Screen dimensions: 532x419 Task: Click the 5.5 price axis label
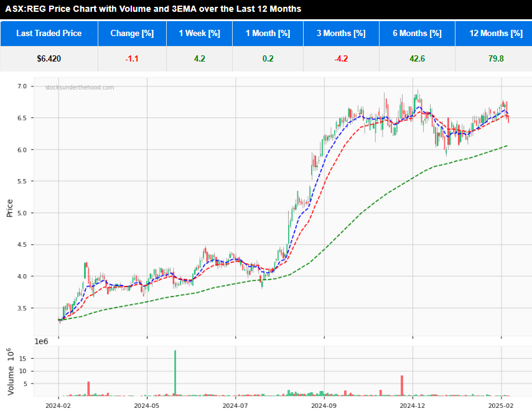pyautogui.click(x=22, y=182)
